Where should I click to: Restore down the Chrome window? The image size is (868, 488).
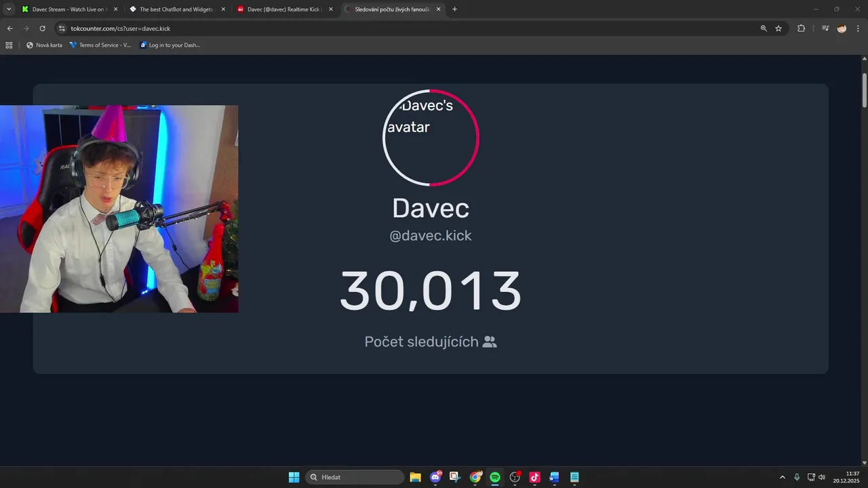(x=836, y=9)
